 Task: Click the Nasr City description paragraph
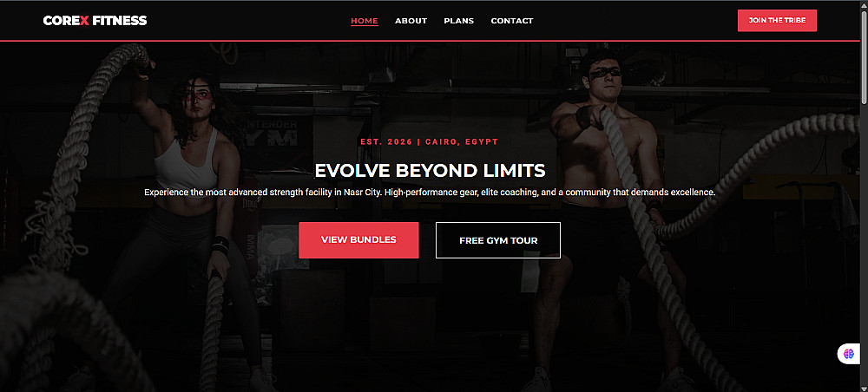[431, 193]
